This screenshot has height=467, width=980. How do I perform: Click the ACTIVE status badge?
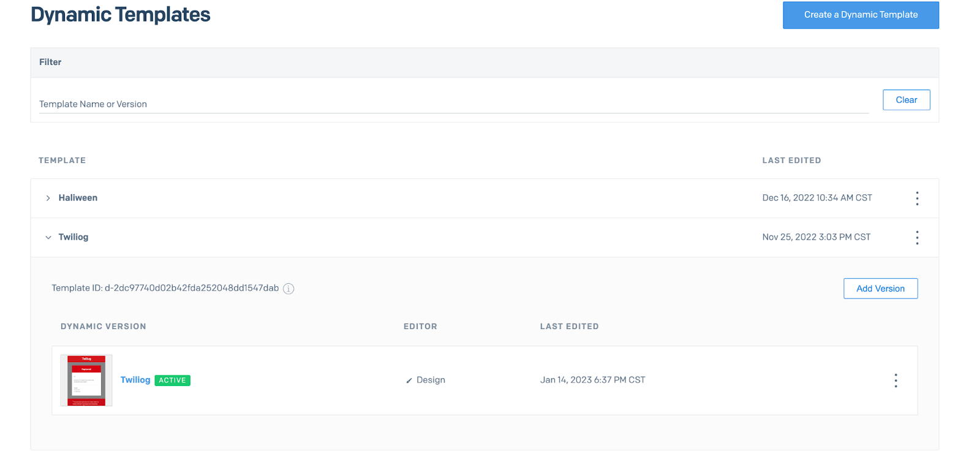[x=172, y=381]
